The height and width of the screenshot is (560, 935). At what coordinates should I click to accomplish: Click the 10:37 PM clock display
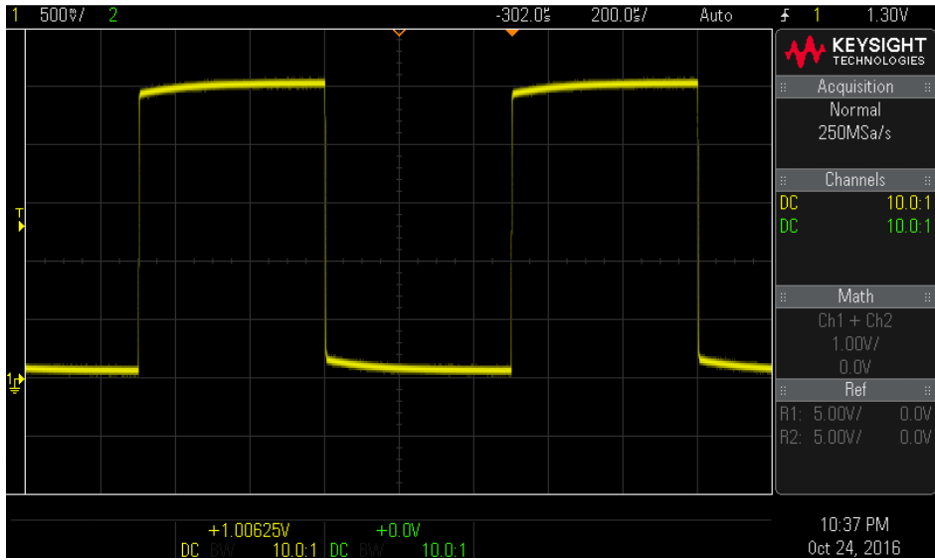(x=854, y=525)
